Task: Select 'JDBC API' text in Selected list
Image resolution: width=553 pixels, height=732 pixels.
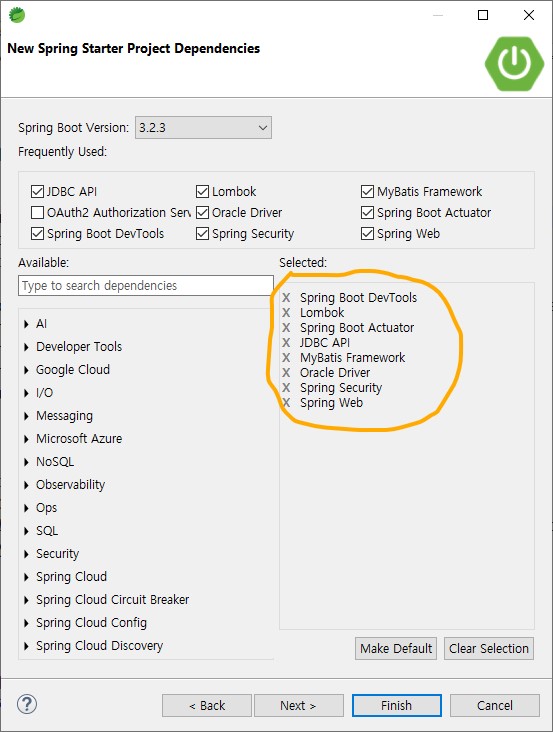Action: 325,343
